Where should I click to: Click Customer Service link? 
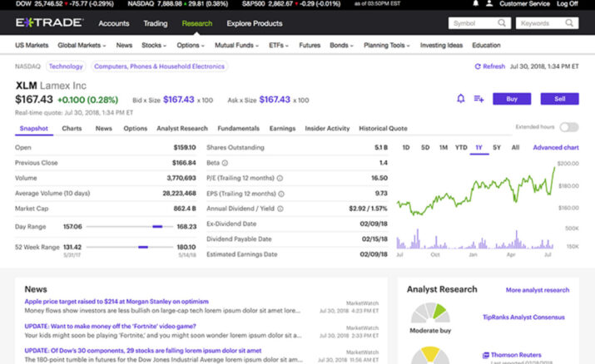[x=524, y=4]
